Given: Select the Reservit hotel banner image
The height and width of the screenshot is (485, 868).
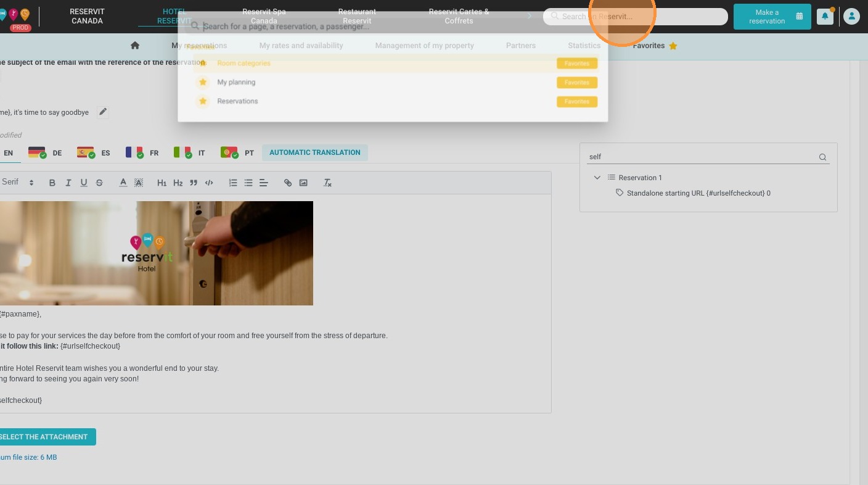Looking at the screenshot, I should tap(157, 253).
